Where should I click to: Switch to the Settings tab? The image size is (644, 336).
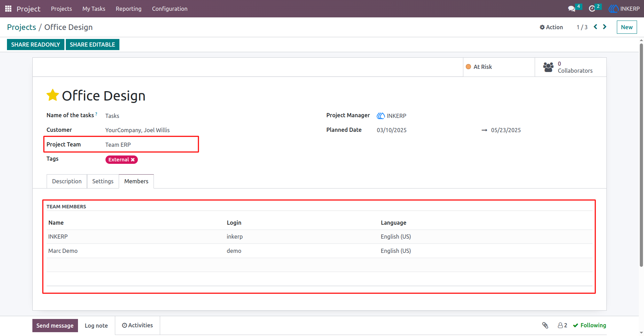pyautogui.click(x=103, y=181)
